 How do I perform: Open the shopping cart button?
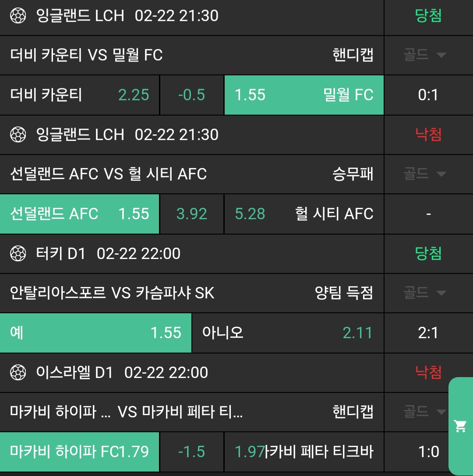coord(460,426)
